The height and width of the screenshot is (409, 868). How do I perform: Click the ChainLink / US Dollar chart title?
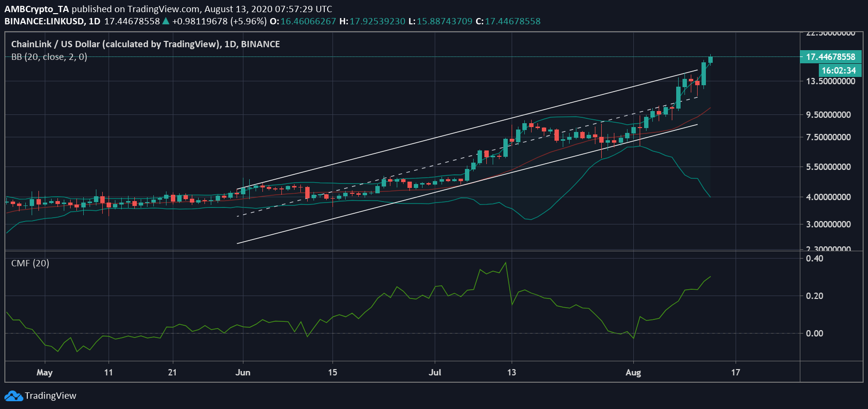pyautogui.click(x=146, y=44)
